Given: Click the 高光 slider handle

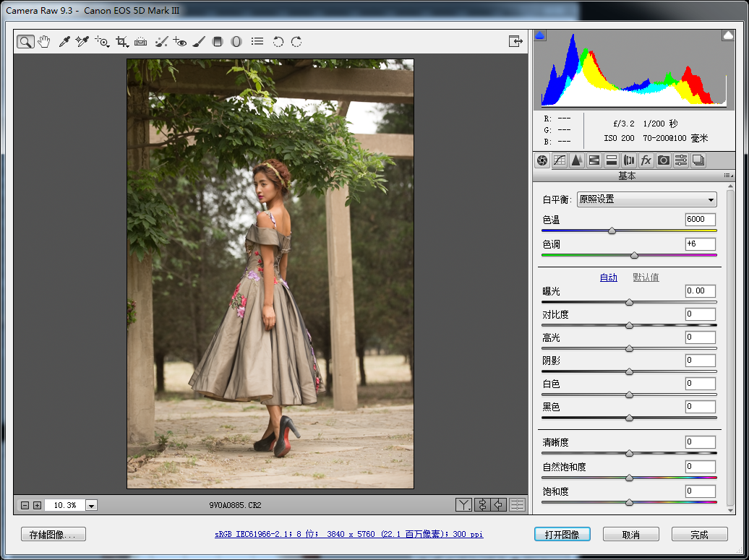Looking at the screenshot, I should [x=629, y=348].
